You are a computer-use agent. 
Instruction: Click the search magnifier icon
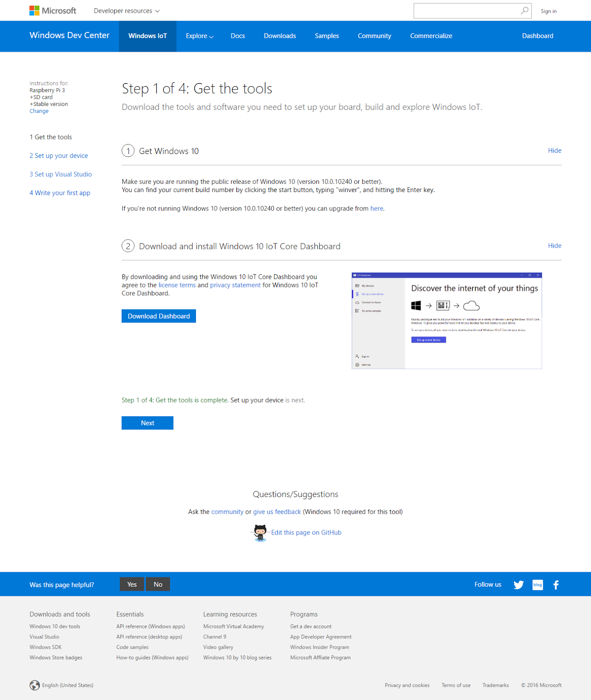(x=524, y=10)
